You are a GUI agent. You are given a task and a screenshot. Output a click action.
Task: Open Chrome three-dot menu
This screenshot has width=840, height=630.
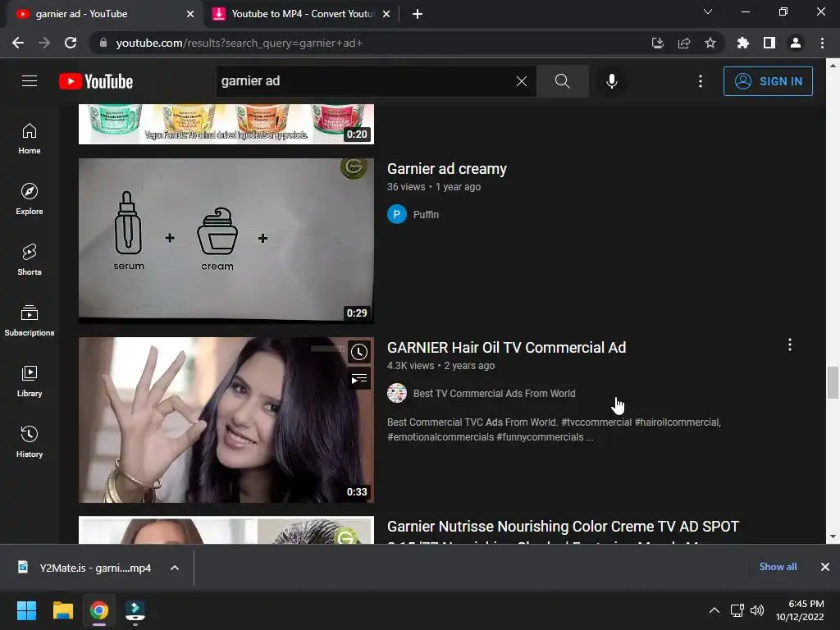click(x=822, y=43)
